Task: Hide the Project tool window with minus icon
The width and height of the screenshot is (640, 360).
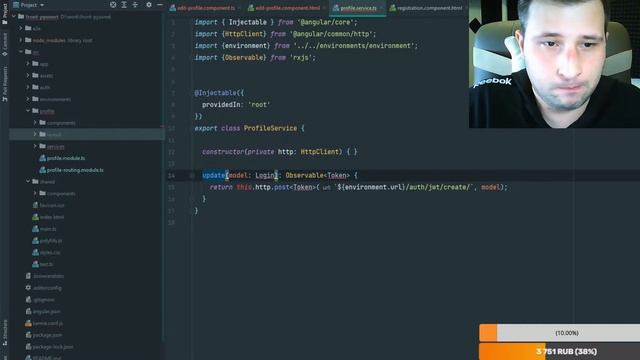Action: click(x=160, y=4)
